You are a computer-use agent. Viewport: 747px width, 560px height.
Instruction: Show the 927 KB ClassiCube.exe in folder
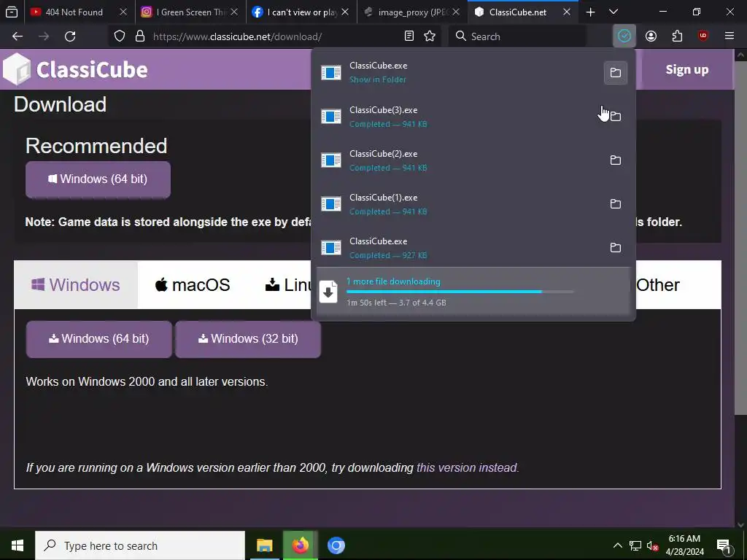click(x=616, y=248)
